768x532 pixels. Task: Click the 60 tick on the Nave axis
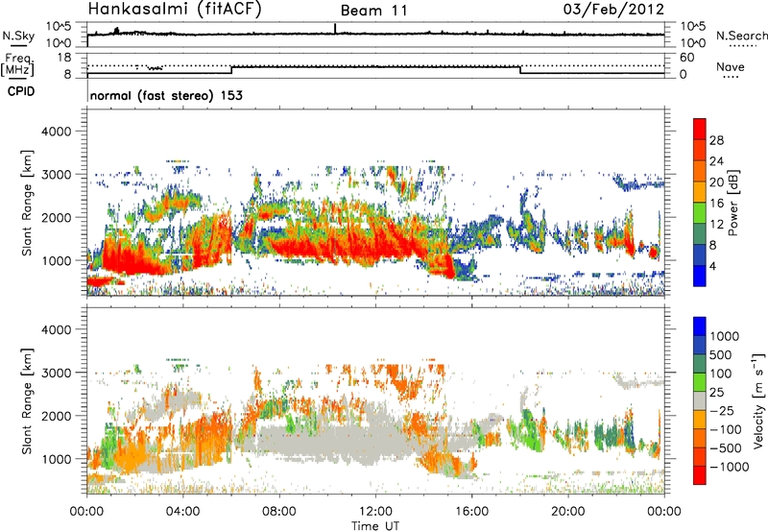686,58
